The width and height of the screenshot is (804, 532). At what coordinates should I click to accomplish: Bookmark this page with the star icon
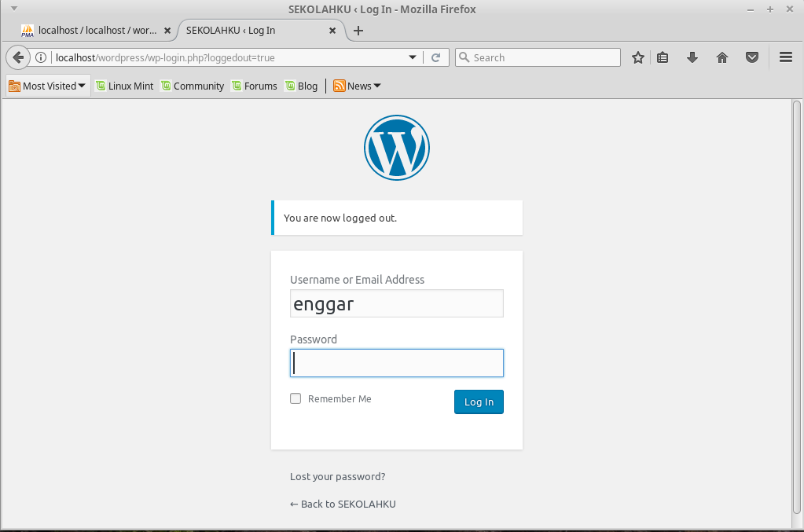[637, 57]
